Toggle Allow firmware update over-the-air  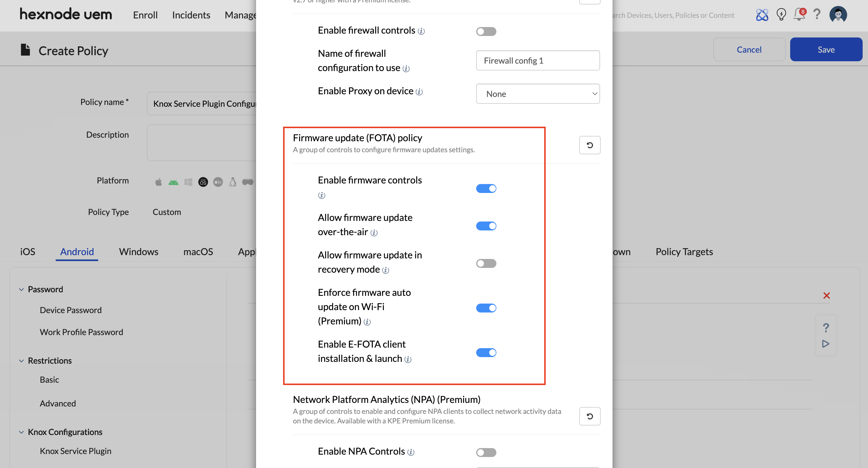point(486,226)
